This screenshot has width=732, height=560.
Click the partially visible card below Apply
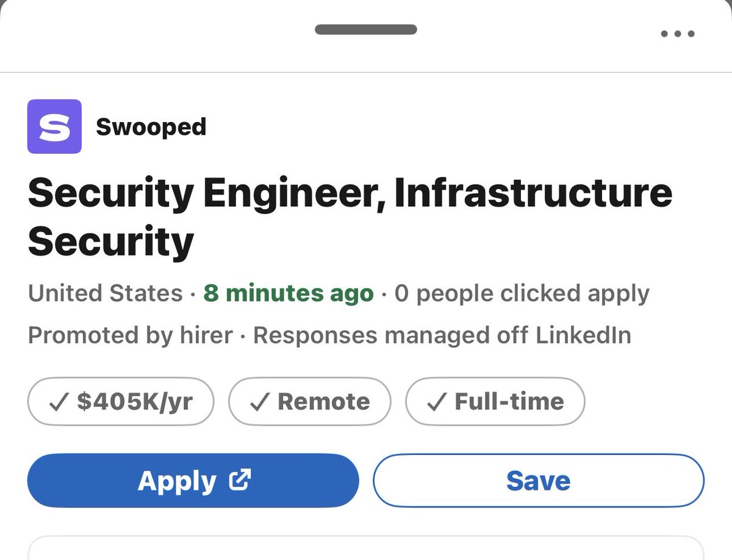click(x=366, y=548)
